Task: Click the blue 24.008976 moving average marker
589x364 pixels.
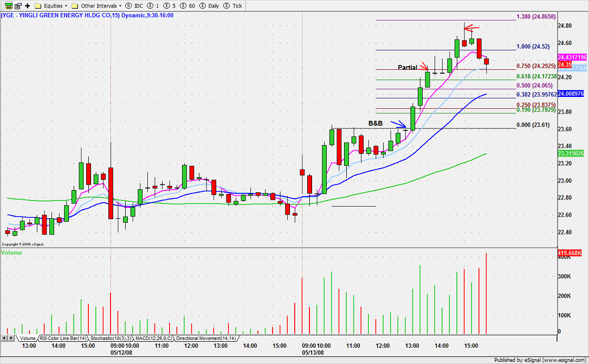Action: coord(571,94)
